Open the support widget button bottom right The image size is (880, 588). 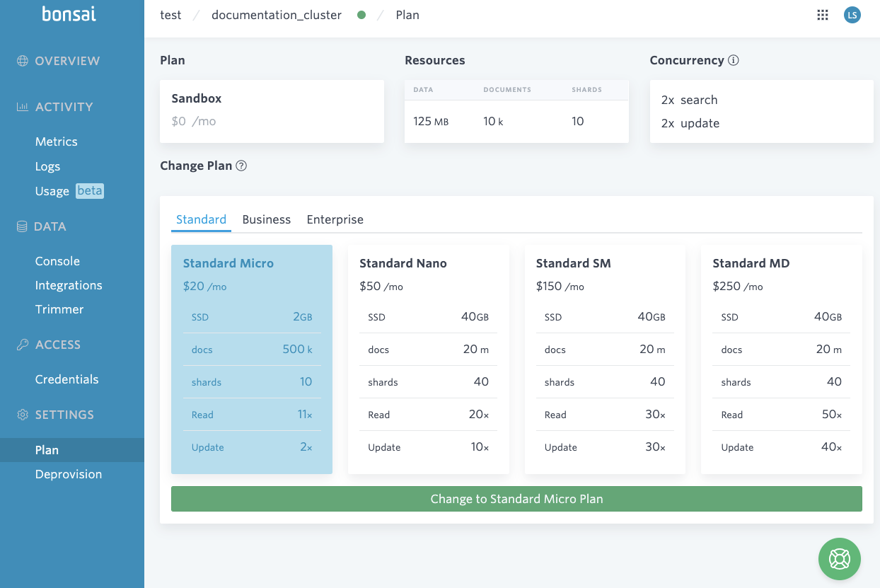pos(839,559)
